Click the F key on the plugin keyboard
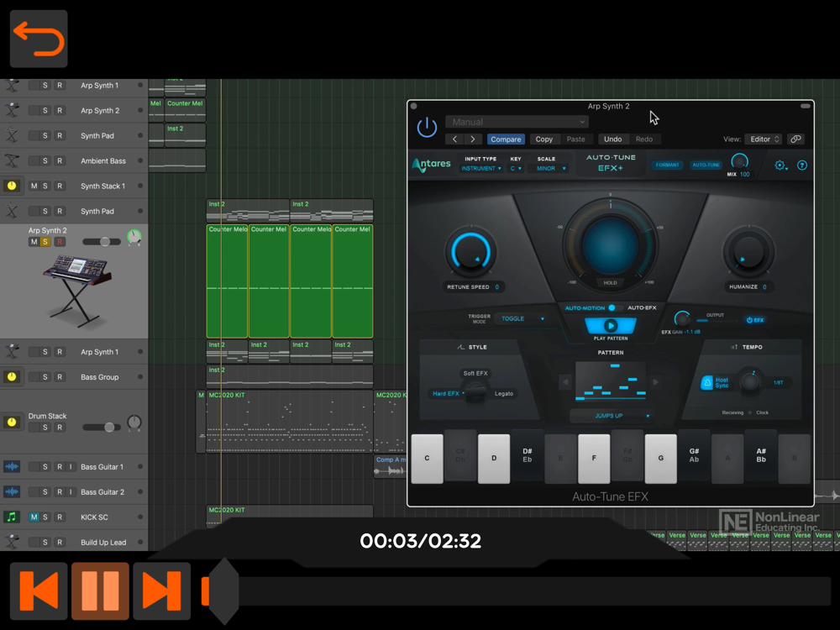Viewport: 840px width, 630px height. 594,458
